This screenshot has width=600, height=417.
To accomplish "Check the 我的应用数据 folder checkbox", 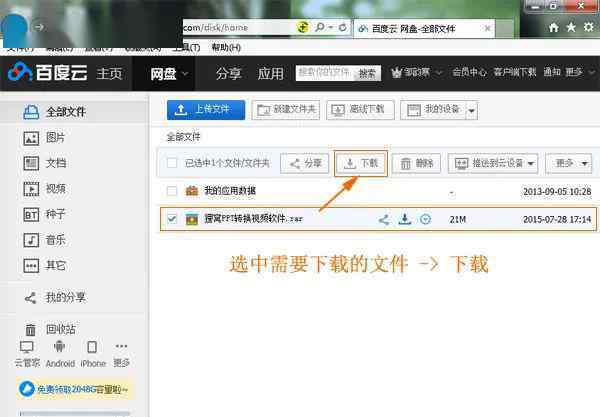I will tap(172, 191).
